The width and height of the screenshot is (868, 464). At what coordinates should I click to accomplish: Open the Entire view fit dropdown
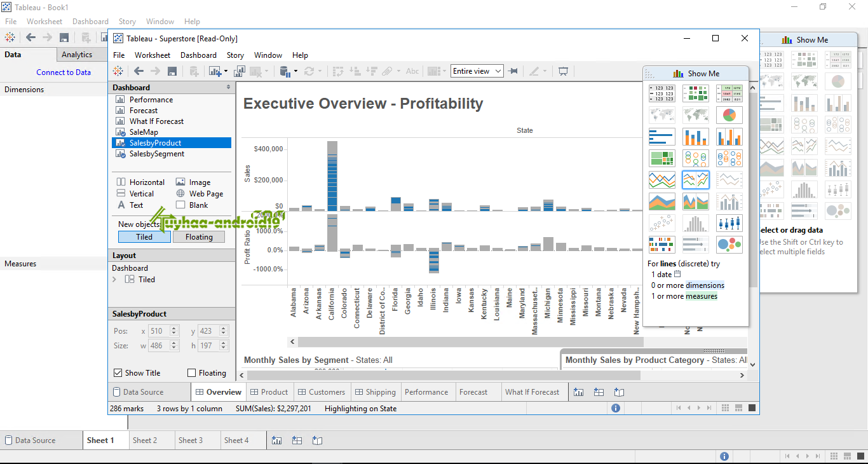(x=477, y=71)
